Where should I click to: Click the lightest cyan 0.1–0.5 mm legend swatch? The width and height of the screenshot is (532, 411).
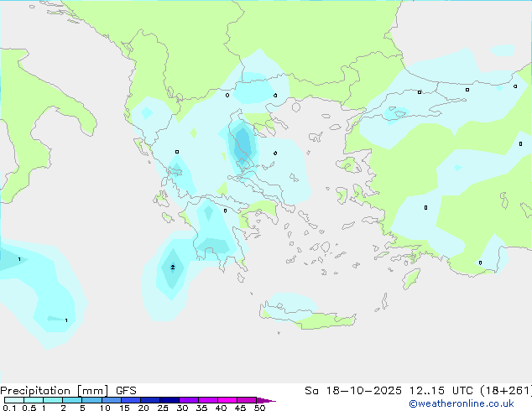click(x=14, y=400)
